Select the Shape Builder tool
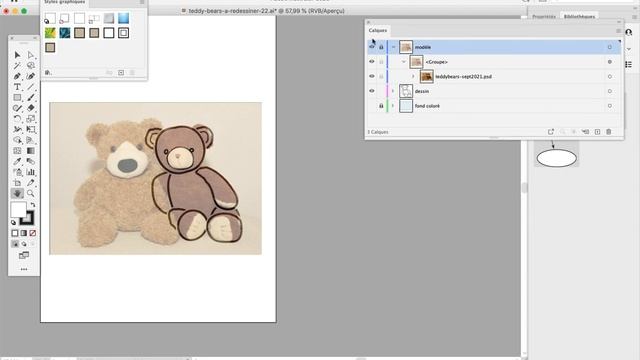This screenshot has width=640, height=360. pos(17,140)
